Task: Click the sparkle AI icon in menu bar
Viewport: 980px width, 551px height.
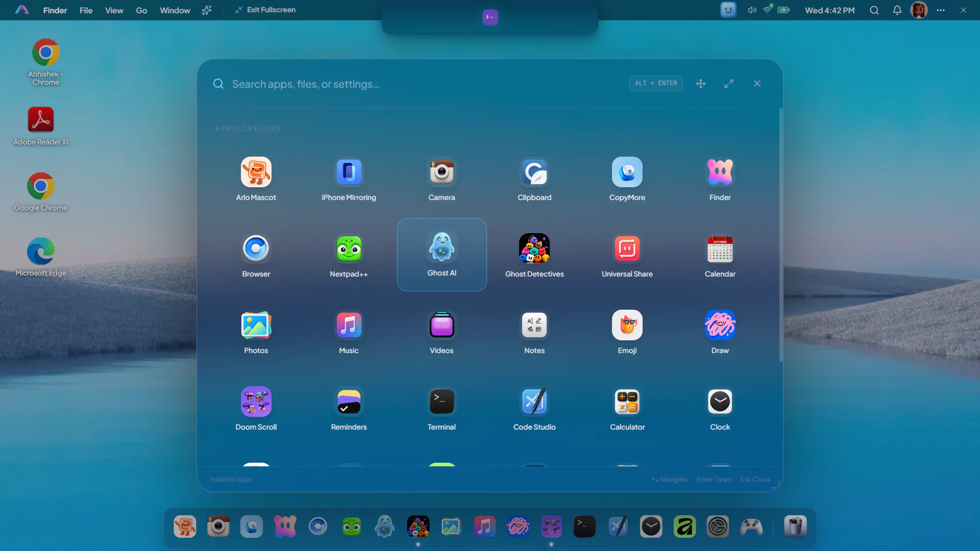Action: 207,10
